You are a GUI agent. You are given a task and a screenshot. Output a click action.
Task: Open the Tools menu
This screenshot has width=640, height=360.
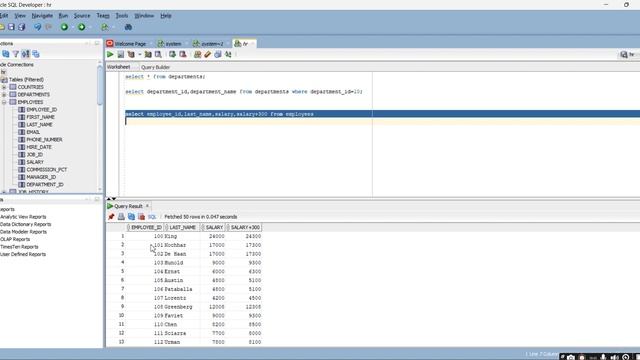point(122,16)
